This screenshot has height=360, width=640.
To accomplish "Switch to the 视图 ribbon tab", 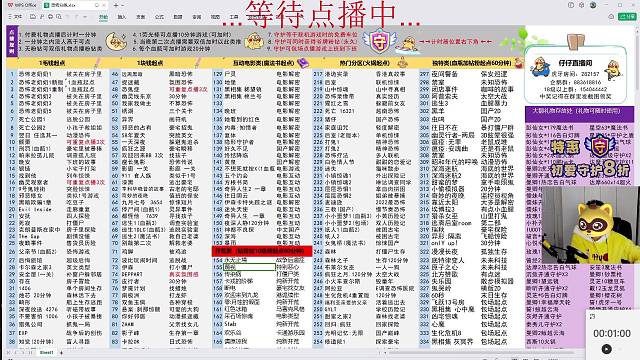I will pos(215,17).
